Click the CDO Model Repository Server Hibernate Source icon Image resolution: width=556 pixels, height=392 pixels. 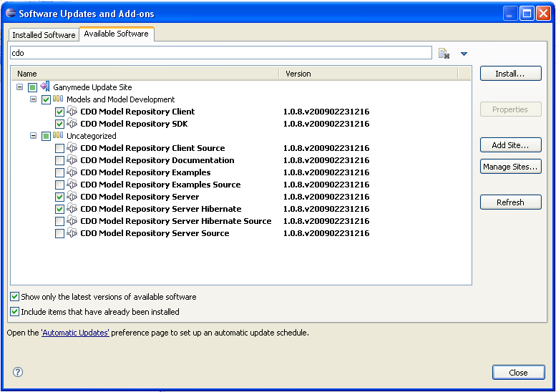[72, 220]
